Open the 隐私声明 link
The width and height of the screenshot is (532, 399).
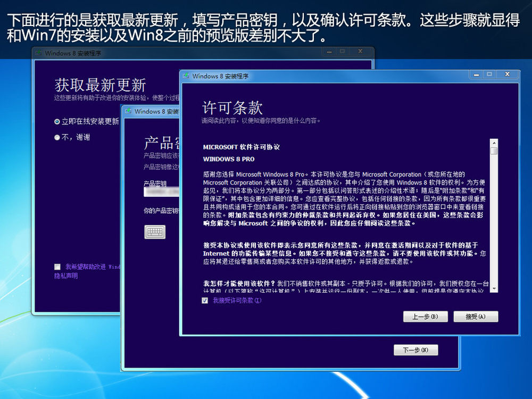coord(66,276)
